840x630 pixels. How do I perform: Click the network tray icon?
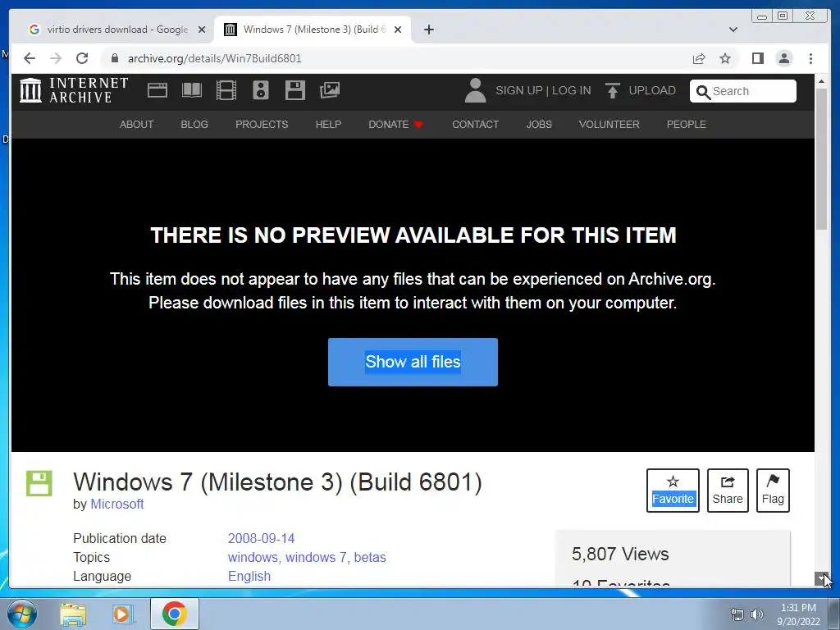tap(737, 614)
